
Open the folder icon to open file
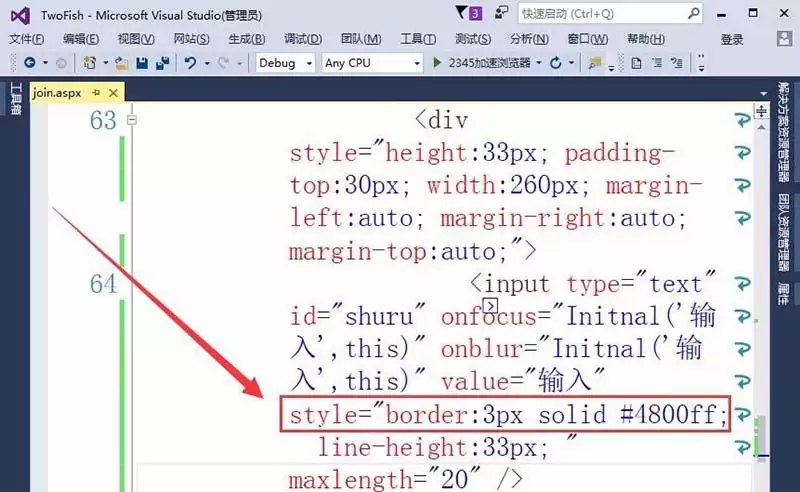click(121, 63)
